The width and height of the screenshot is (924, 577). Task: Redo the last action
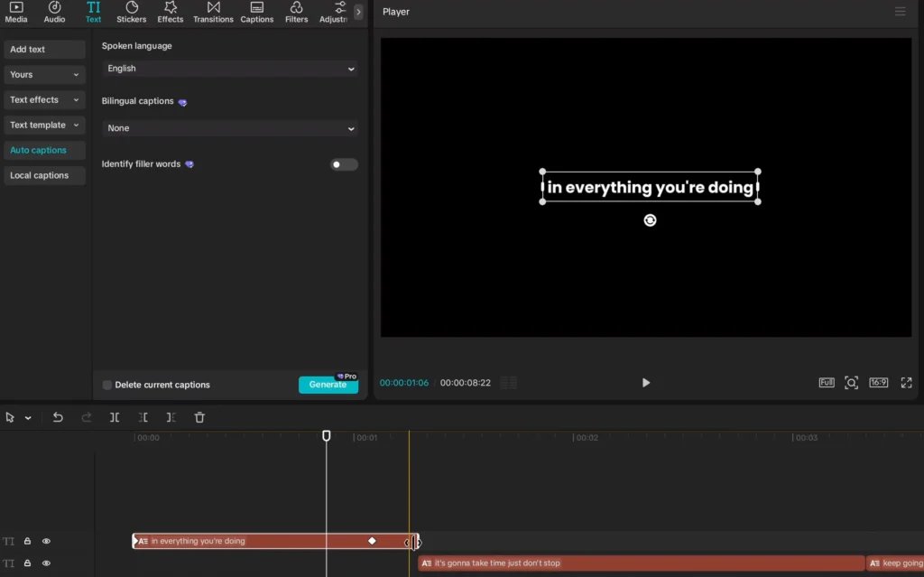click(x=86, y=417)
